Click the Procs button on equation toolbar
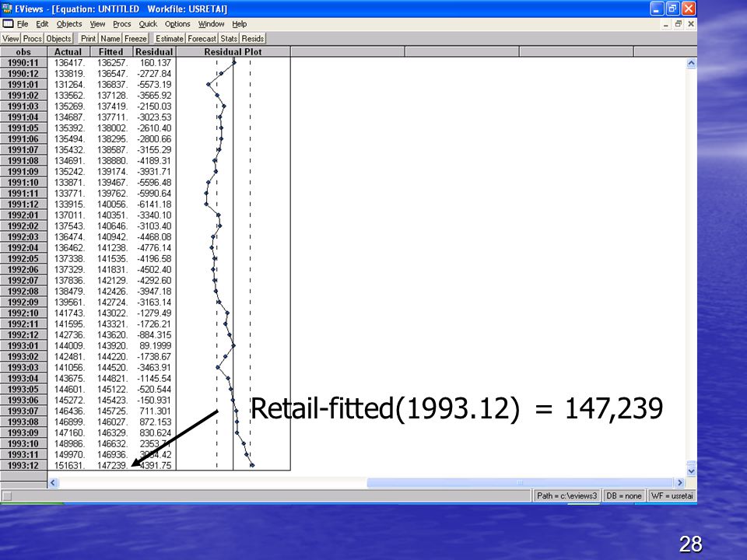The height and width of the screenshot is (560, 747). pyautogui.click(x=33, y=39)
